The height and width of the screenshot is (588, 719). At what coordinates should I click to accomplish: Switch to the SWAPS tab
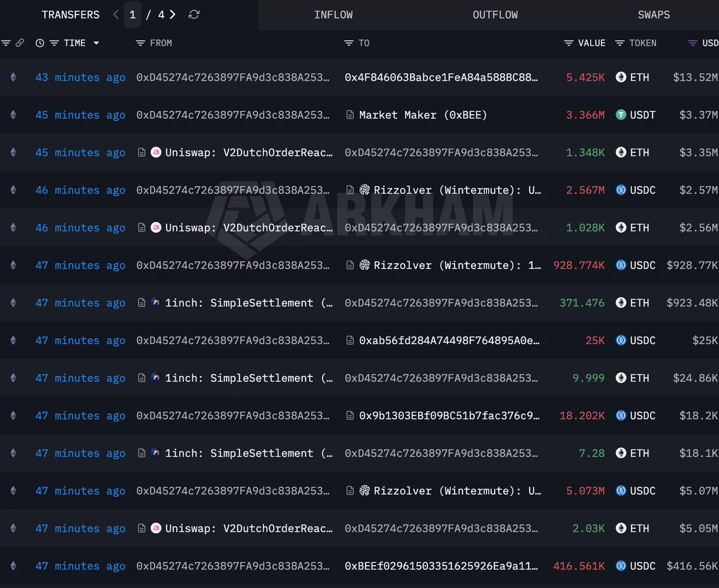pos(654,14)
